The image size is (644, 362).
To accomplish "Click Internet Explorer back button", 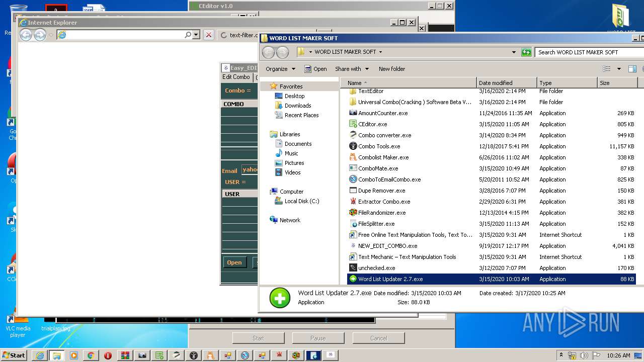I will tap(26, 35).
